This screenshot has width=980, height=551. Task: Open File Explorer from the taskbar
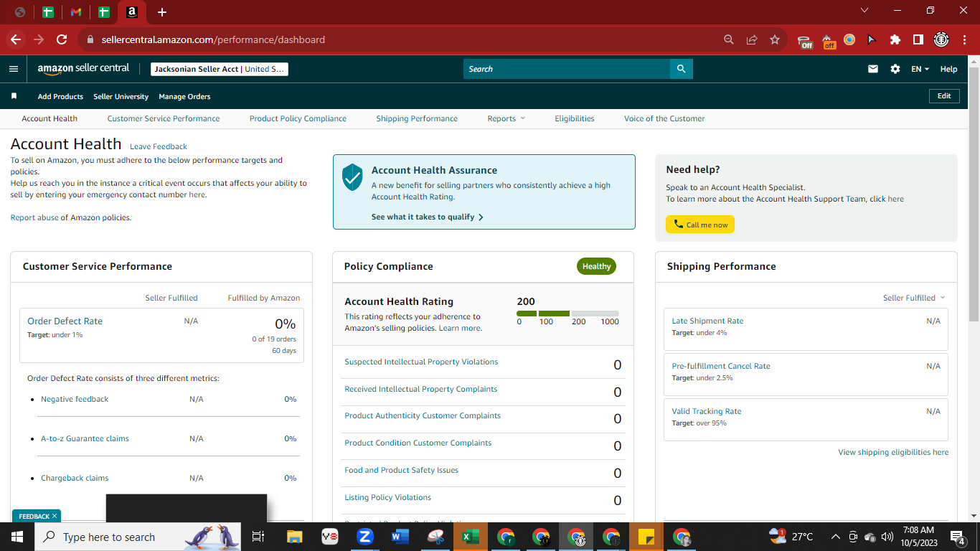(x=295, y=537)
